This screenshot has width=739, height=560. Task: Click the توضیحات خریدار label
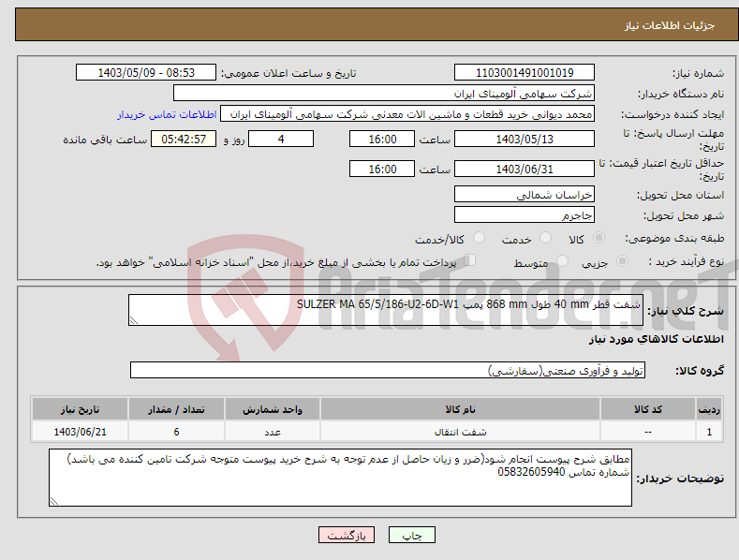(x=680, y=479)
